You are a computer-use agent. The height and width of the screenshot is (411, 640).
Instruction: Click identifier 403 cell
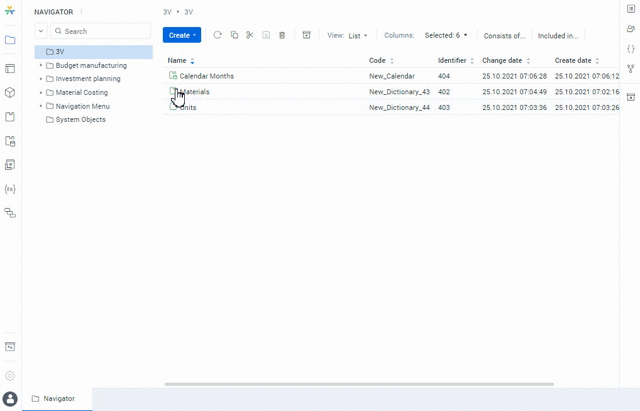point(444,107)
